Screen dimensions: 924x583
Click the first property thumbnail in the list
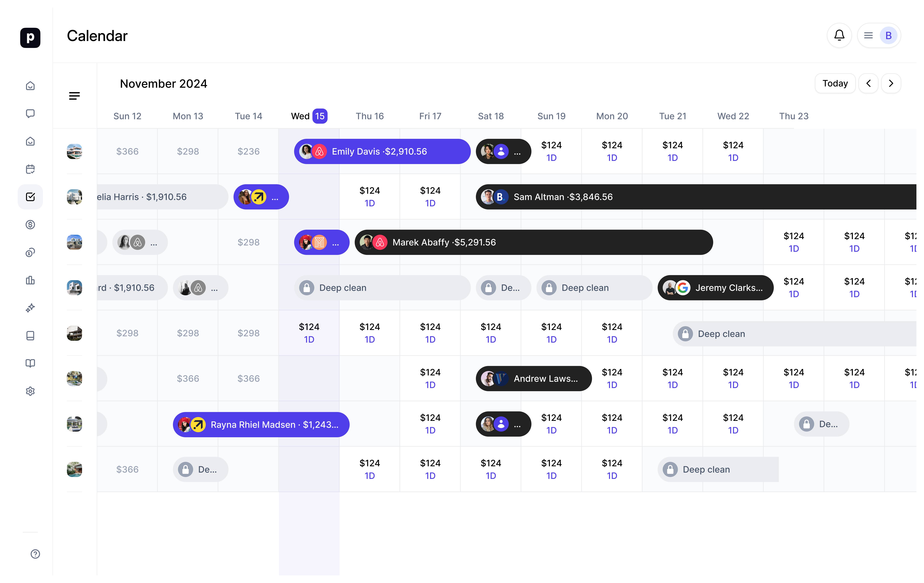(x=74, y=151)
